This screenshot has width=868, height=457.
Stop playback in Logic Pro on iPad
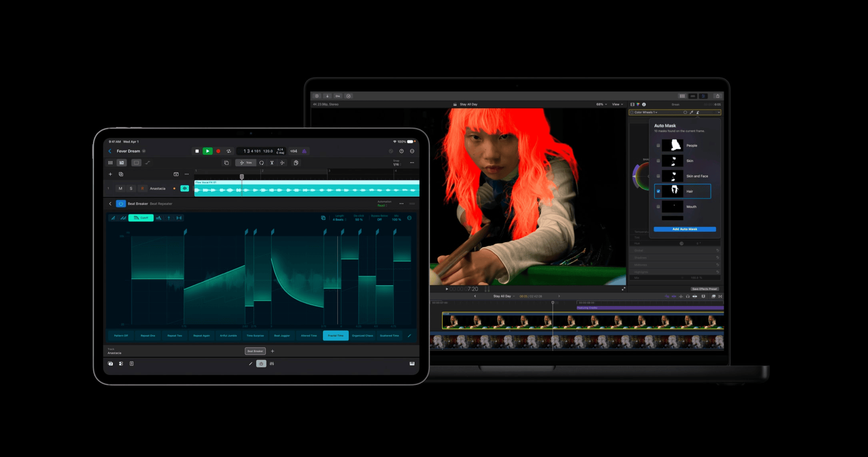tap(197, 151)
